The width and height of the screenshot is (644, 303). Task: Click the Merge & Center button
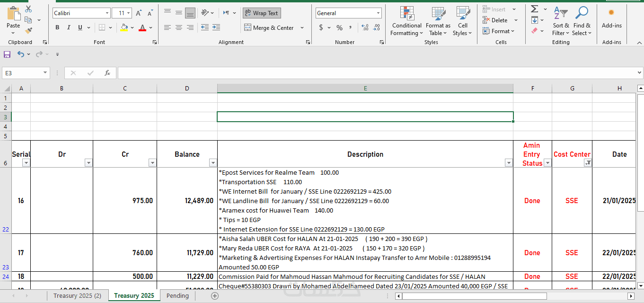269,28
